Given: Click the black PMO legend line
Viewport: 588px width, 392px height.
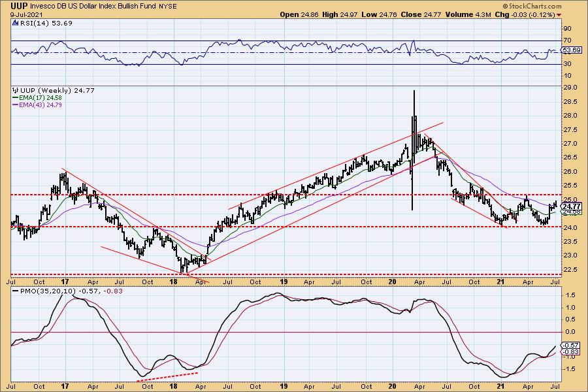Looking at the screenshot, I should click(x=16, y=291).
